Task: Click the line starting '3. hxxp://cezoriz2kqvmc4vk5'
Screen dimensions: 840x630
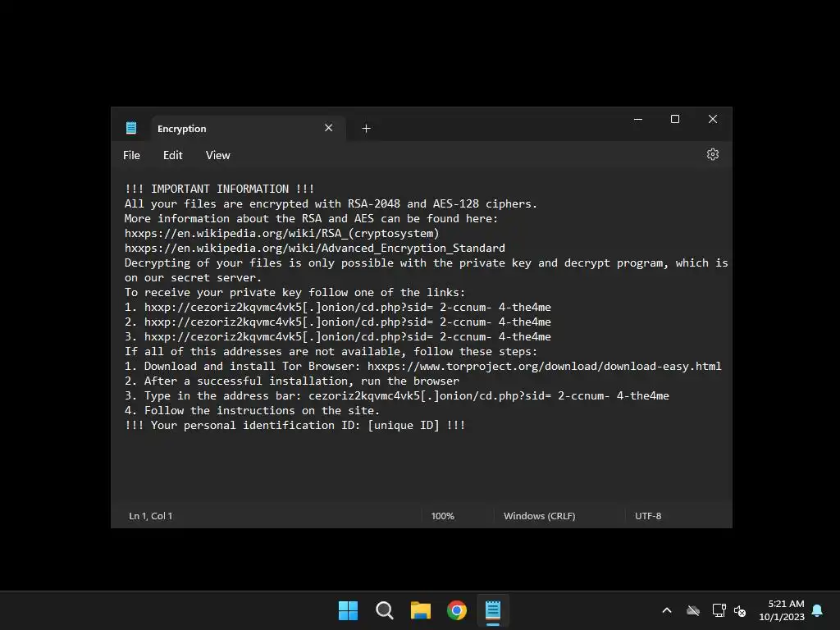Action: [x=337, y=337]
